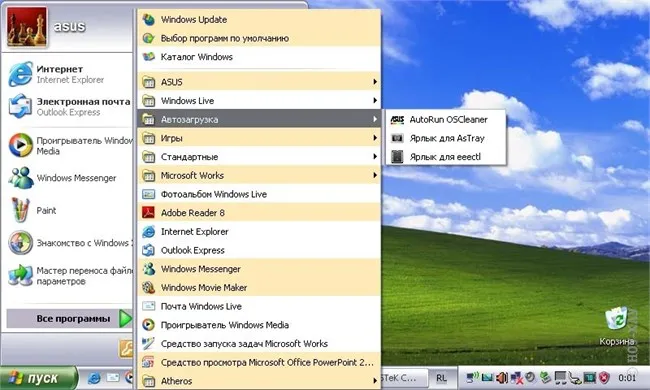Select the Автозагрузка menu entry

(259, 119)
